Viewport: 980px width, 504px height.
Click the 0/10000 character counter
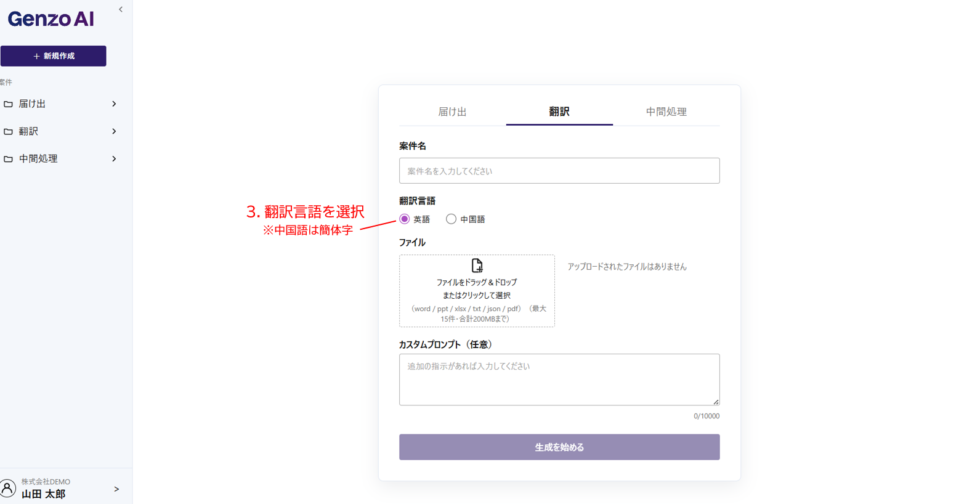pos(707,417)
